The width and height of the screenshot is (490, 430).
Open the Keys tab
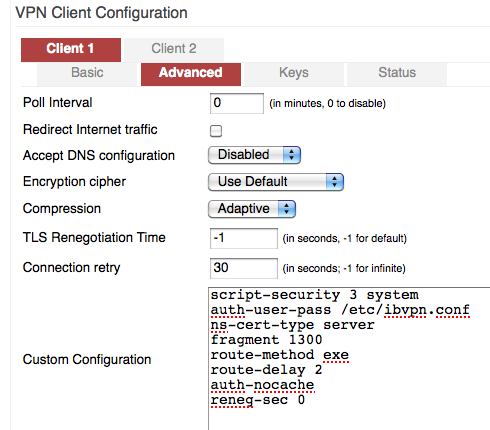[294, 74]
